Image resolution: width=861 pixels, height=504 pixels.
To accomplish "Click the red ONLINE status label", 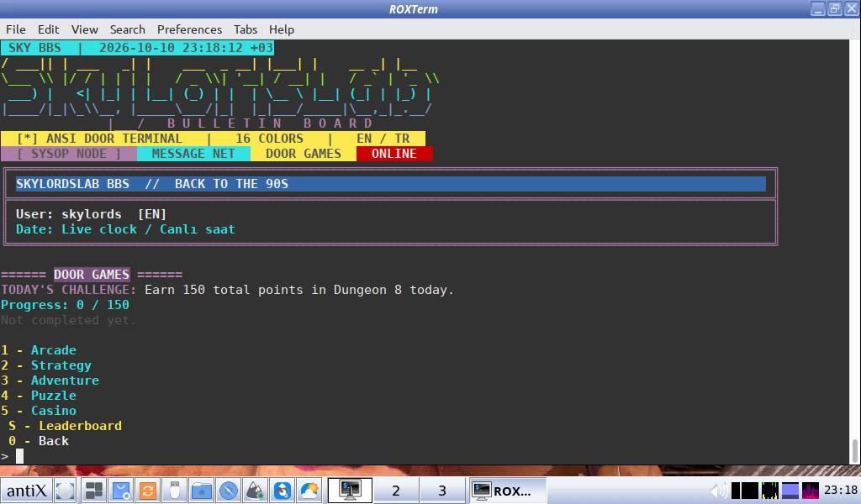I will [x=394, y=154].
